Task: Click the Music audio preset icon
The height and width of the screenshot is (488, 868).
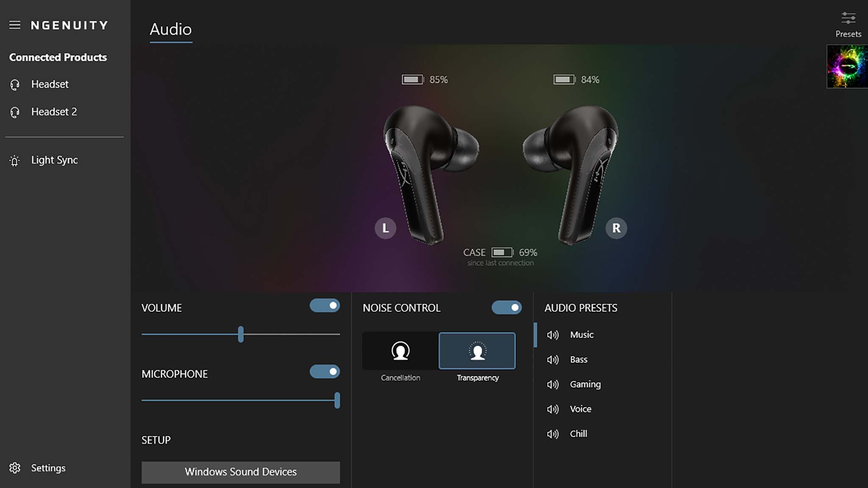Action: (x=552, y=334)
